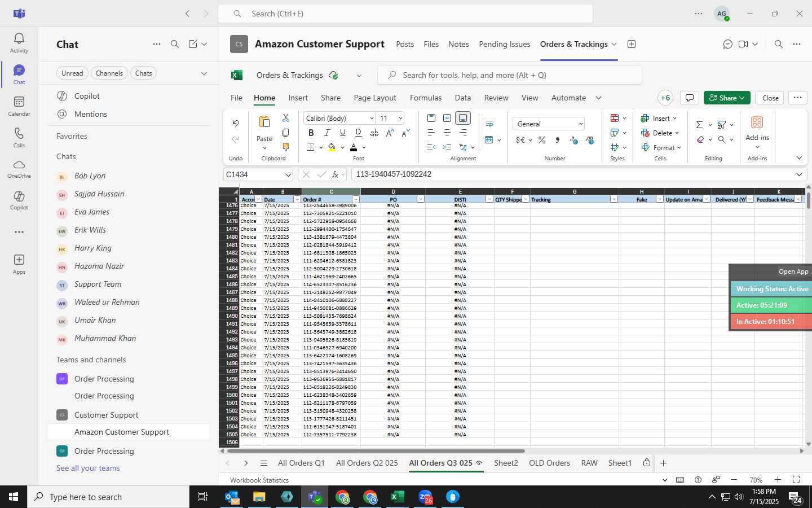Click the Paste clipboard icon
Image resolution: width=812 pixels, height=508 pixels.
pos(264,122)
